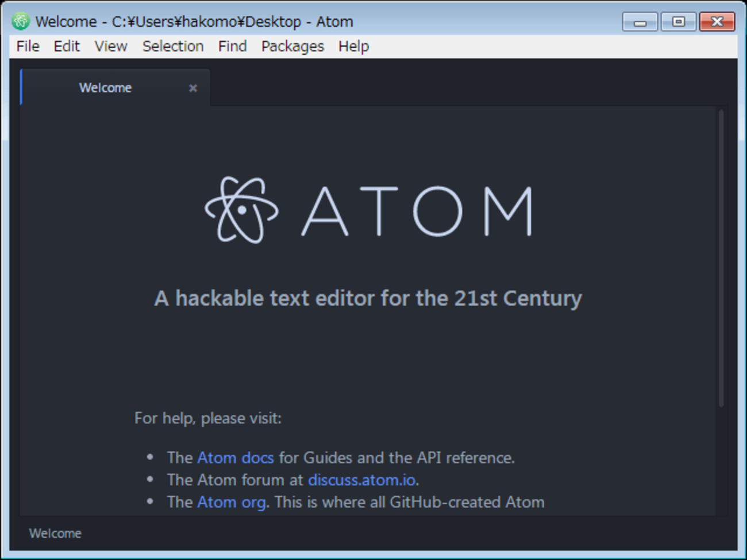
Task: Open the Edit menu
Action: click(67, 47)
